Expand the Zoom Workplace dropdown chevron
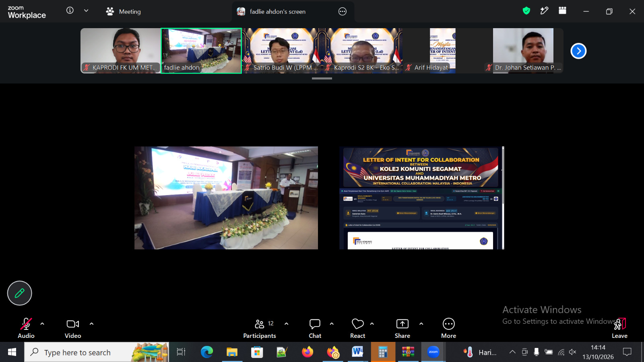The width and height of the screenshot is (644, 362). point(86,10)
